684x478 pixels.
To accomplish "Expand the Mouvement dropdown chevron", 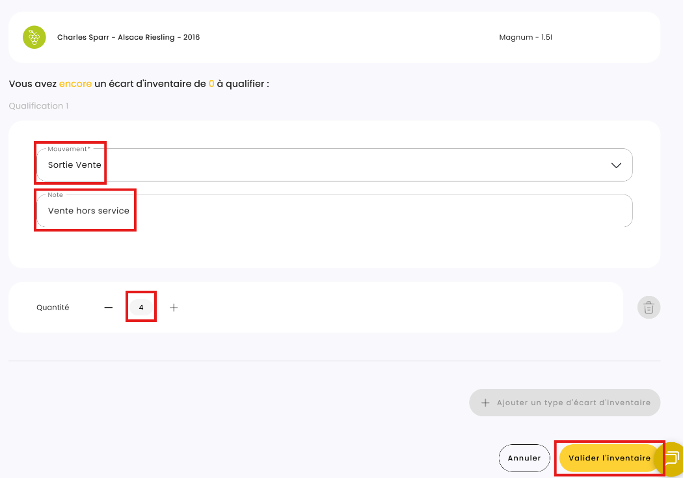I will 616,165.
